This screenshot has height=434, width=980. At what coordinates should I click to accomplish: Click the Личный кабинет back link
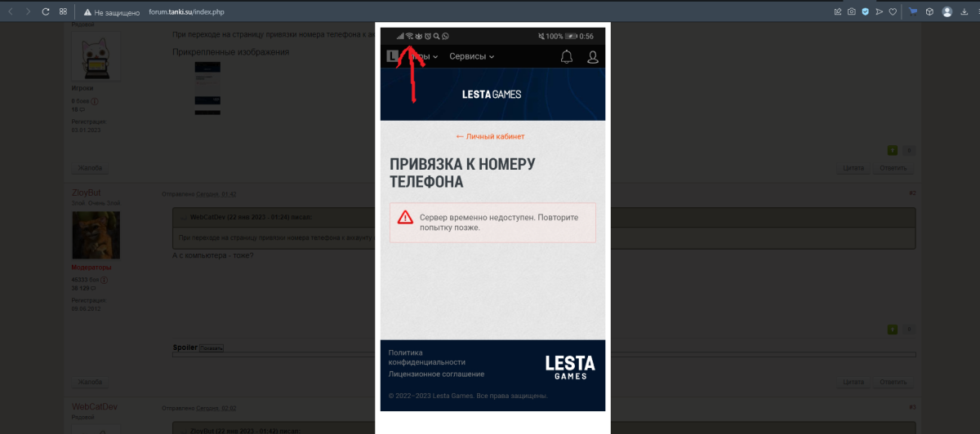pyautogui.click(x=490, y=136)
